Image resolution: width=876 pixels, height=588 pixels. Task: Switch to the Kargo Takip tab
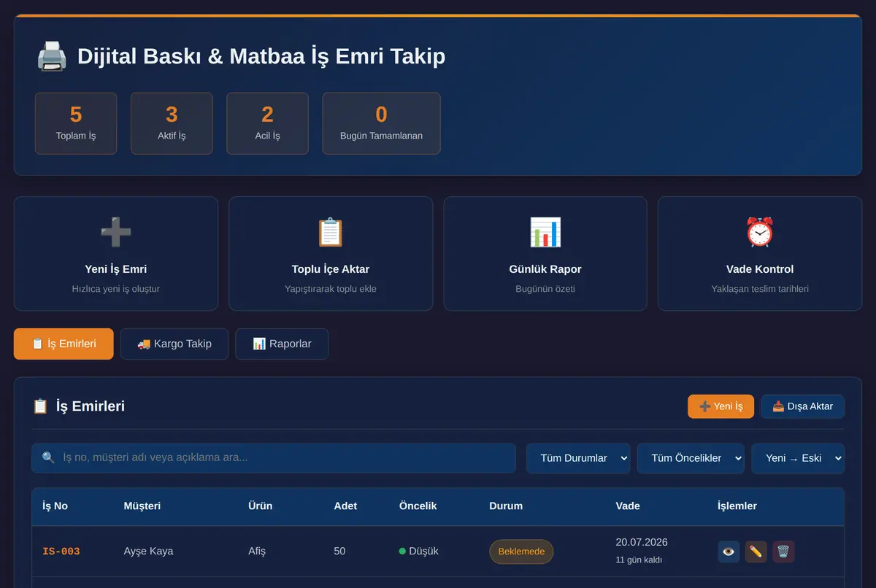click(x=174, y=344)
